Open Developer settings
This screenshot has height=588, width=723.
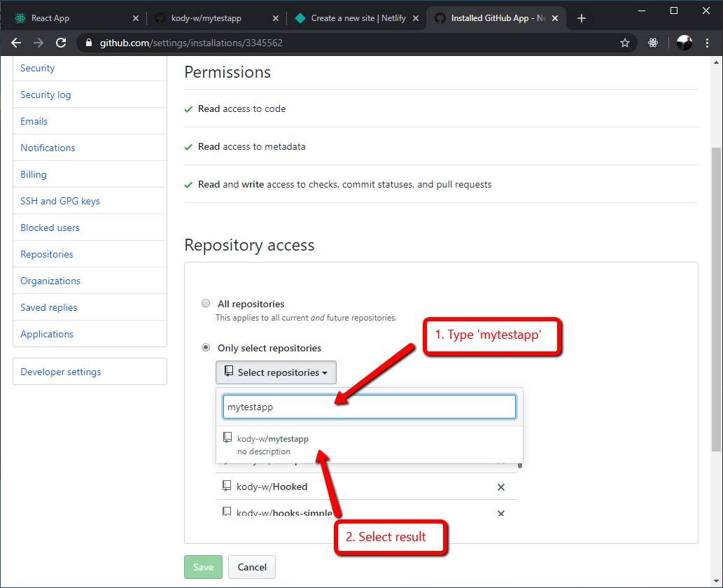coord(60,372)
